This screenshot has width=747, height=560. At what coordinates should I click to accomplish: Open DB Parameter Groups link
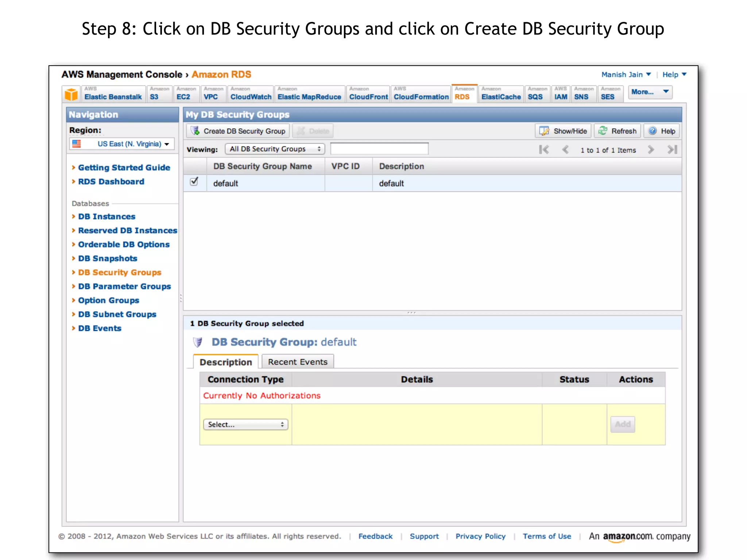point(124,286)
